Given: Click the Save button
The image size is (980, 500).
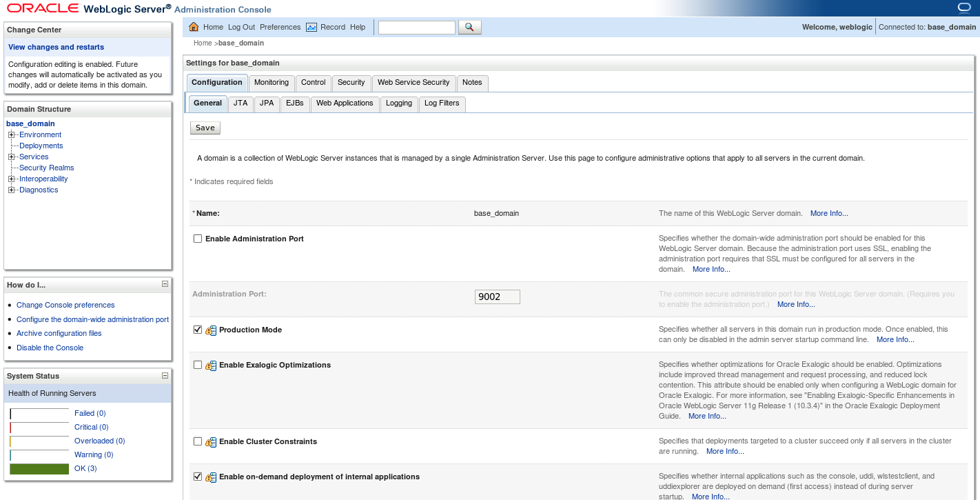Looking at the screenshot, I should point(205,128).
